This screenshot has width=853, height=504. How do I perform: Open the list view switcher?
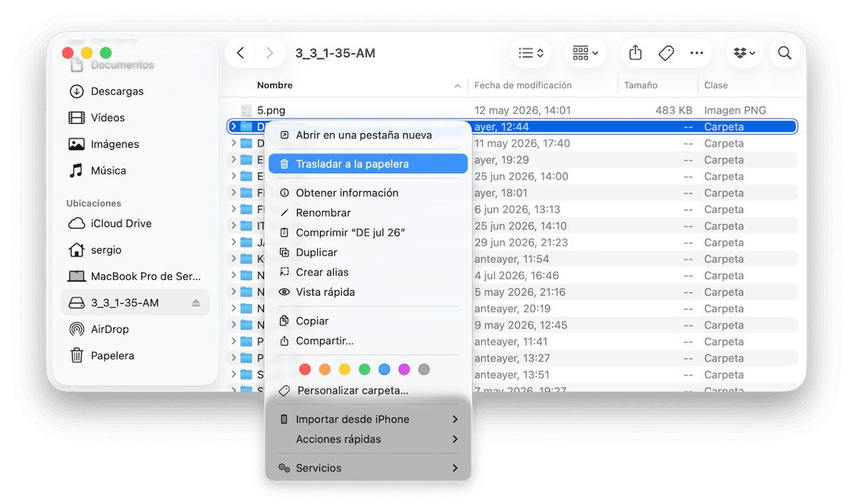531,53
